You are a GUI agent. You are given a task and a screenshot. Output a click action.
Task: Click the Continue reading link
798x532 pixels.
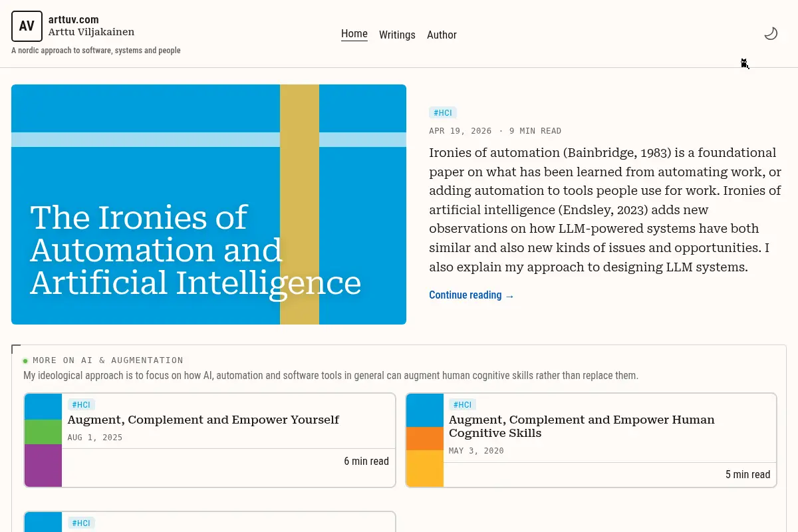[471, 295]
